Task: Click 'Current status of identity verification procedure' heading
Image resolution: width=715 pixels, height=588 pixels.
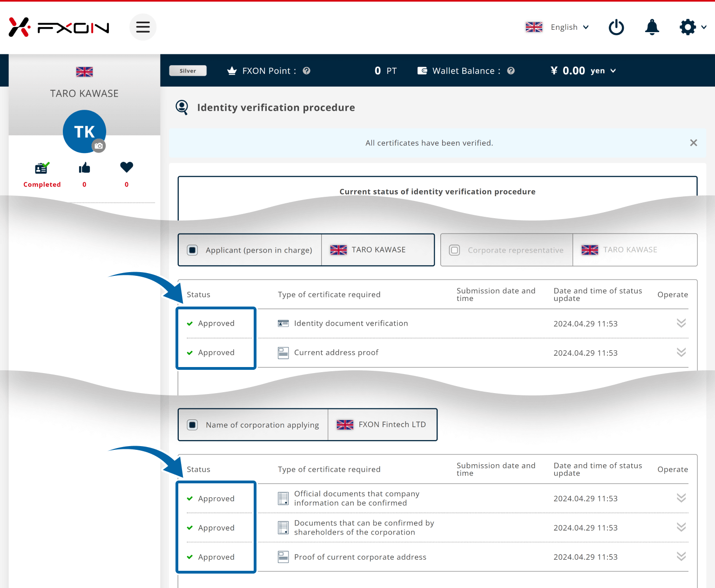Action: (438, 192)
